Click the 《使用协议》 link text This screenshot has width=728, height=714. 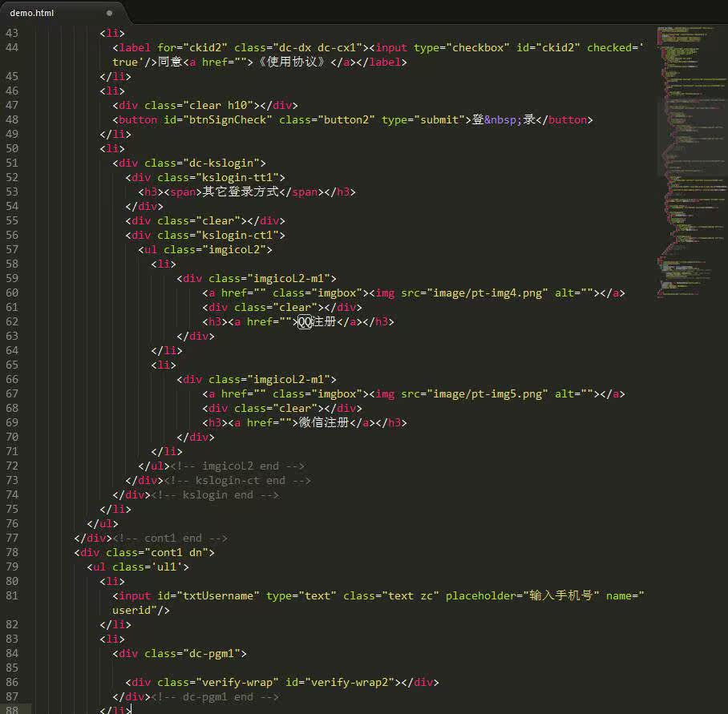tap(292, 63)
